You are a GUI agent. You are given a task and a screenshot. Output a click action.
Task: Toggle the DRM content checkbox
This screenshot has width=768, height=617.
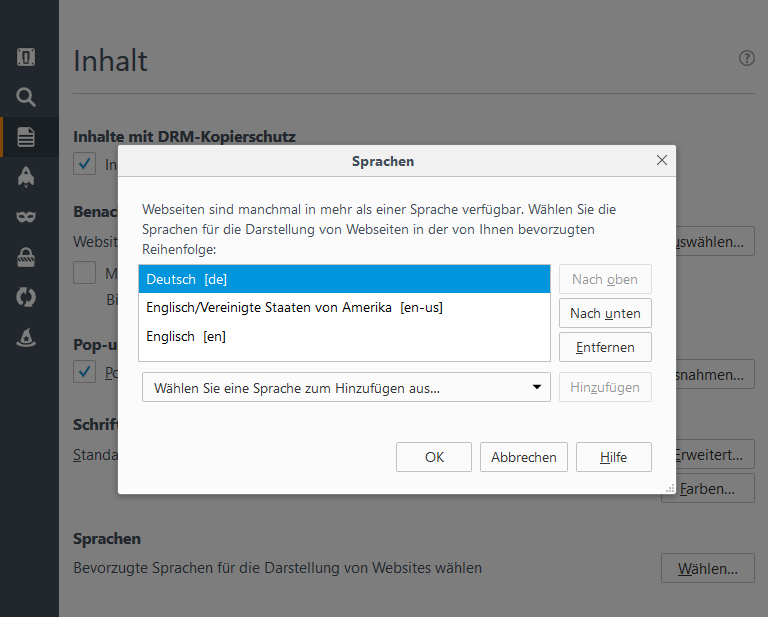(x=85, y=164)
